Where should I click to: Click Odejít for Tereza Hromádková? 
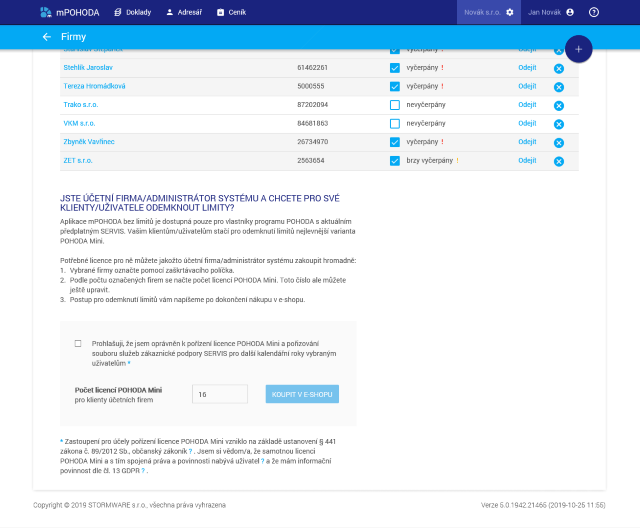[527, 86]
